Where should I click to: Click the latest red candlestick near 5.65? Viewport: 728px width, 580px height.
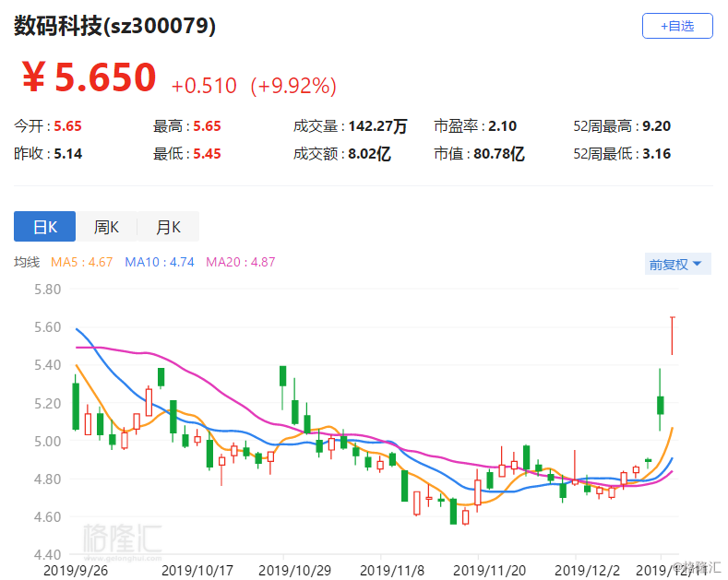click(x=672, y=336)
